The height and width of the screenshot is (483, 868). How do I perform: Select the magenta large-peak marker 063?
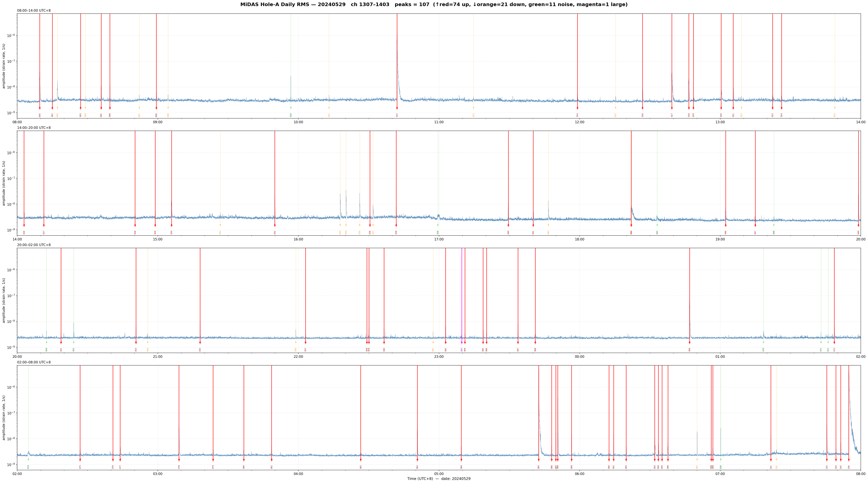tap(462, 342)
